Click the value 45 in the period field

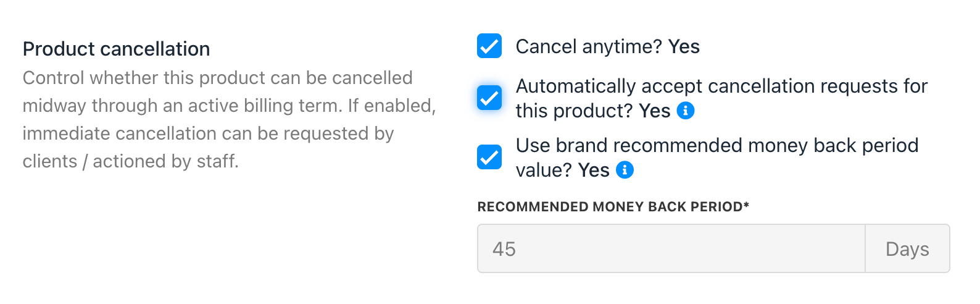504,249
